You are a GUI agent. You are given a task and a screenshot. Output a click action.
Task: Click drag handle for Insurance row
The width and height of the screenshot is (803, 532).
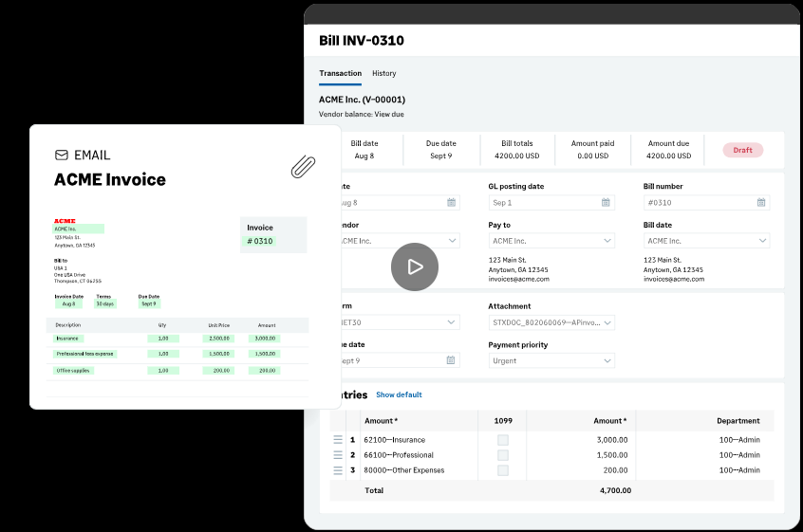click(x=338, y=440)
